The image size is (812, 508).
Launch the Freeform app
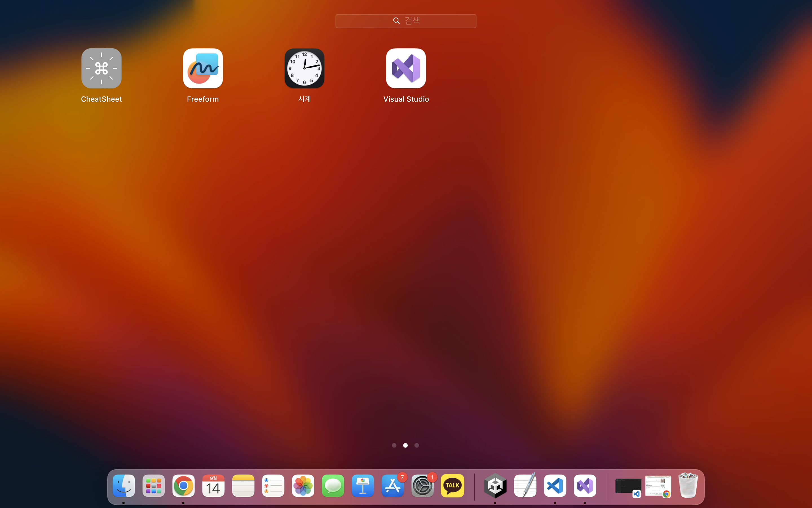(x=203, y=68)
